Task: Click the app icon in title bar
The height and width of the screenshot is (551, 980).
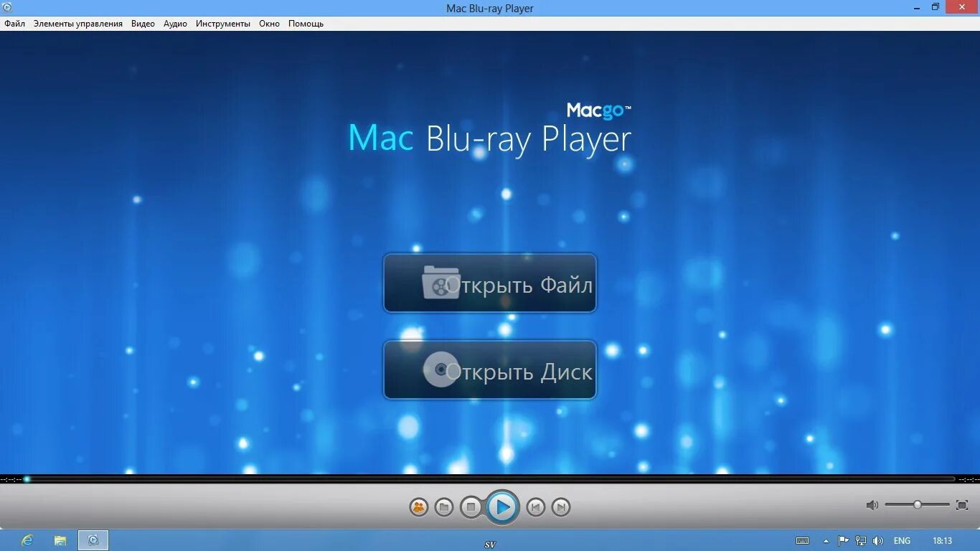Action: (7, 8)
